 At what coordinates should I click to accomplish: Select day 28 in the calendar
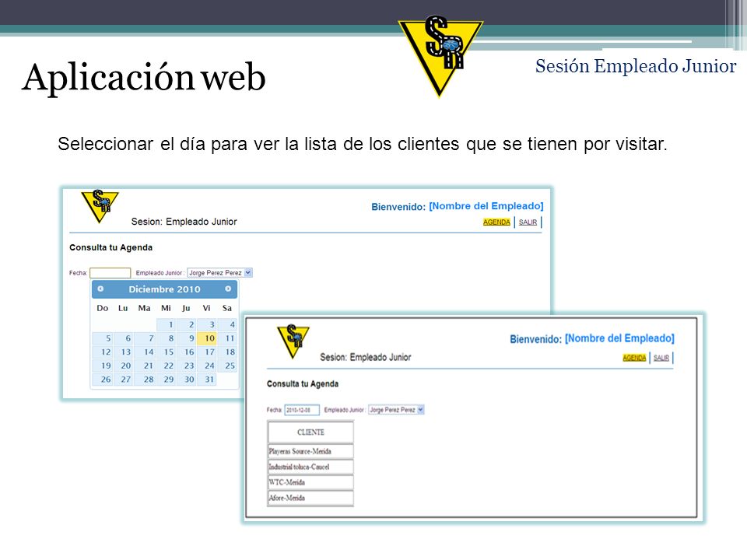coord(145,380)
